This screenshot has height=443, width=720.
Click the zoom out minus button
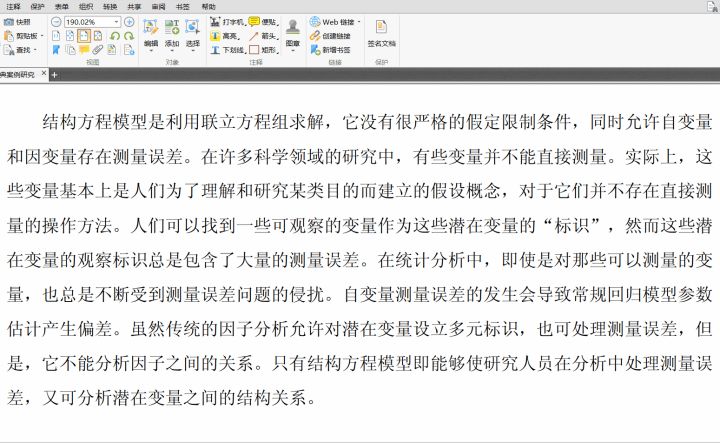tap(56, 22)
